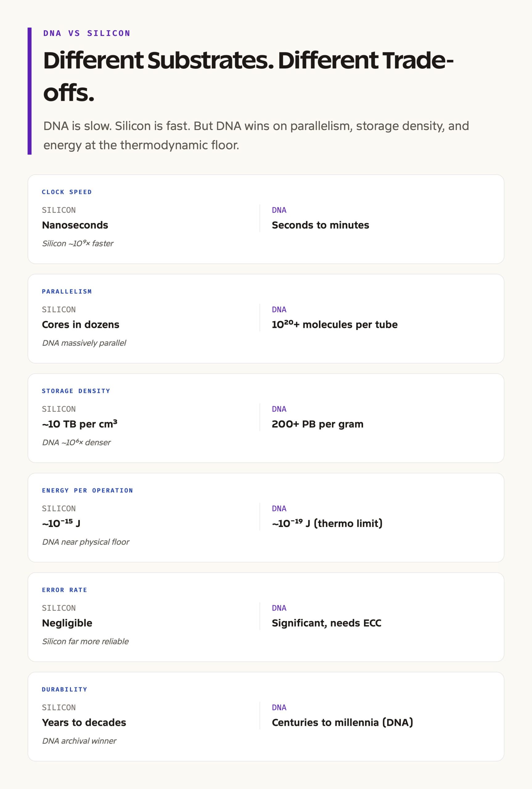Select the Significant, needs ECC text
The height and width of the screenshot is (789, 532).
(x=326, y=623)
